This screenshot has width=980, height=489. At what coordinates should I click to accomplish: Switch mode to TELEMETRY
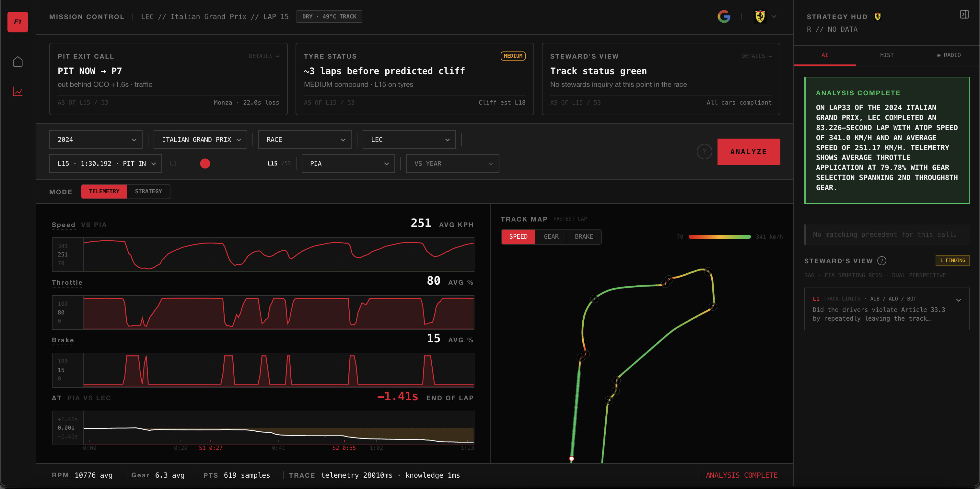point(104,191)
